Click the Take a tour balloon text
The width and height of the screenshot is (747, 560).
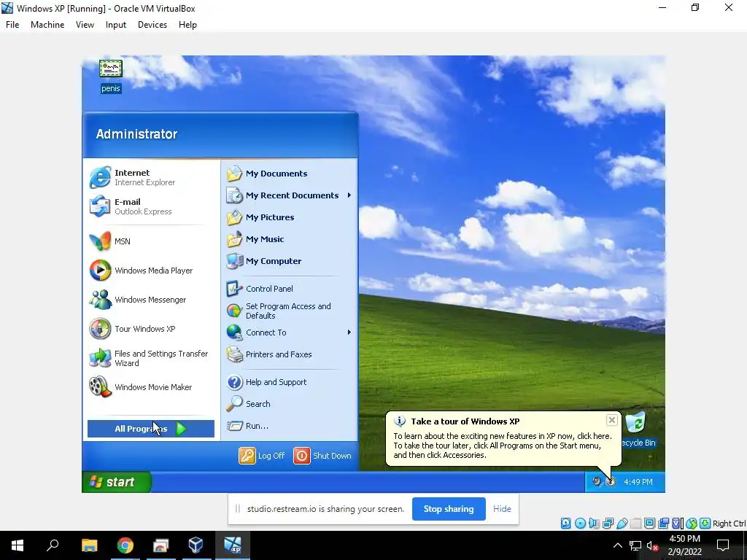coord(502,446)
